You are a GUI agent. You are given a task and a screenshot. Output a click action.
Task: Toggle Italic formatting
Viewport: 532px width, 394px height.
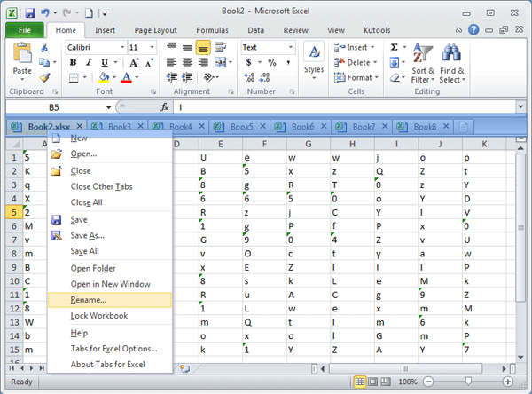click(88, 62)
